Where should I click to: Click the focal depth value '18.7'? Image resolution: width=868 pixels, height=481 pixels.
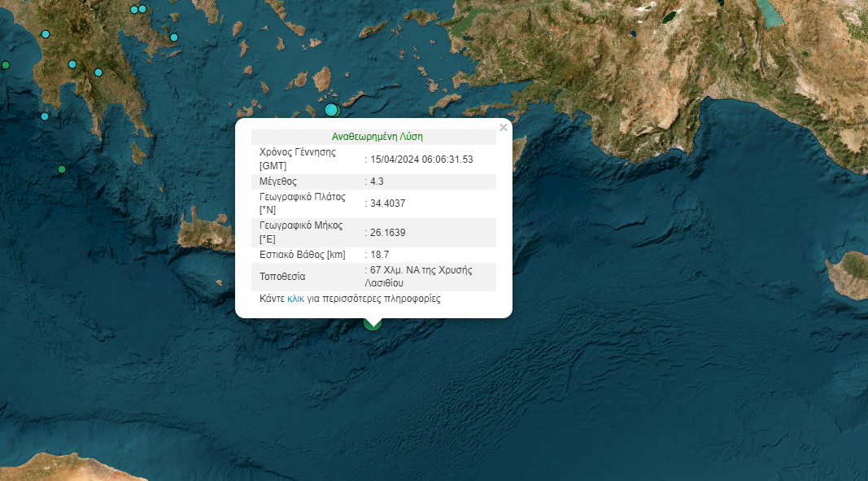[x=379, y=255]
